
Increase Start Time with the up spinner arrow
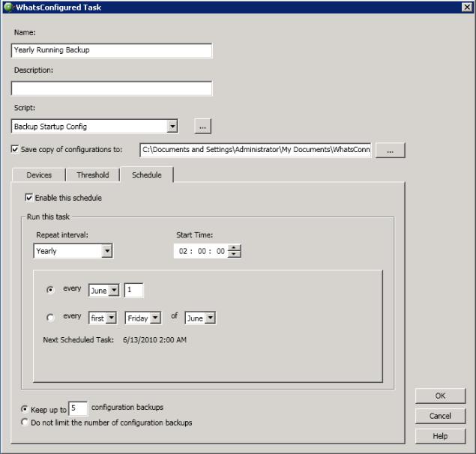[235, 248]
